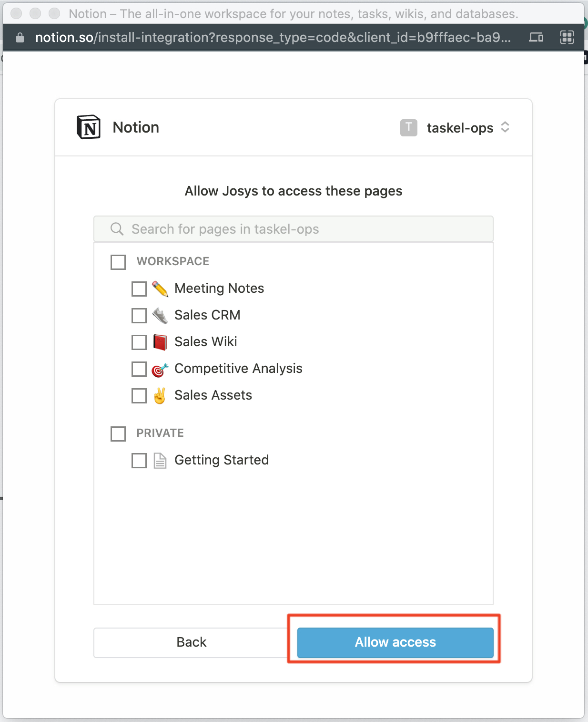Click the sneaker icon beside Sales CRM

coord(160,315)
